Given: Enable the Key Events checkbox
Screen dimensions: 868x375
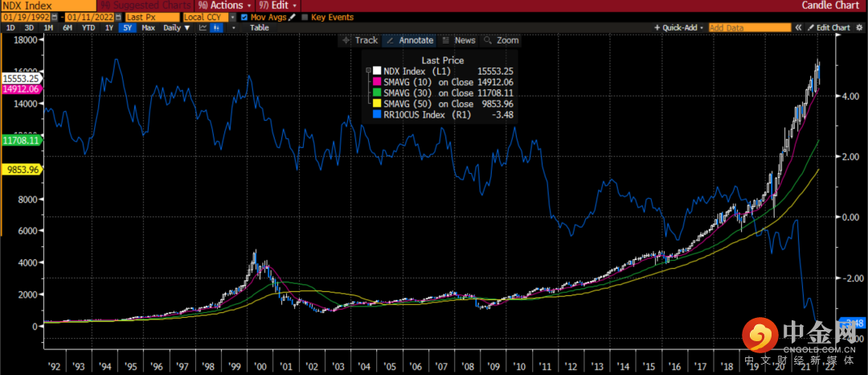Looking at the screenshot, I should tap(305, 16).
